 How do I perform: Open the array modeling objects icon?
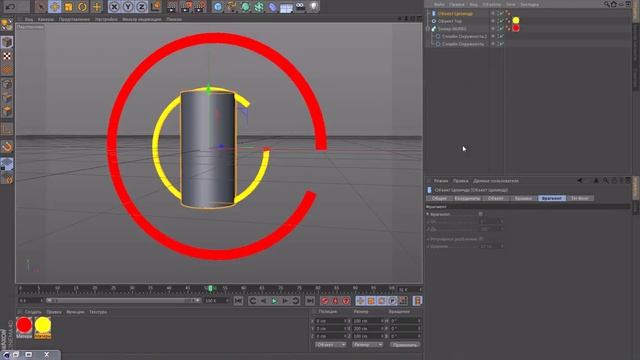259,7
